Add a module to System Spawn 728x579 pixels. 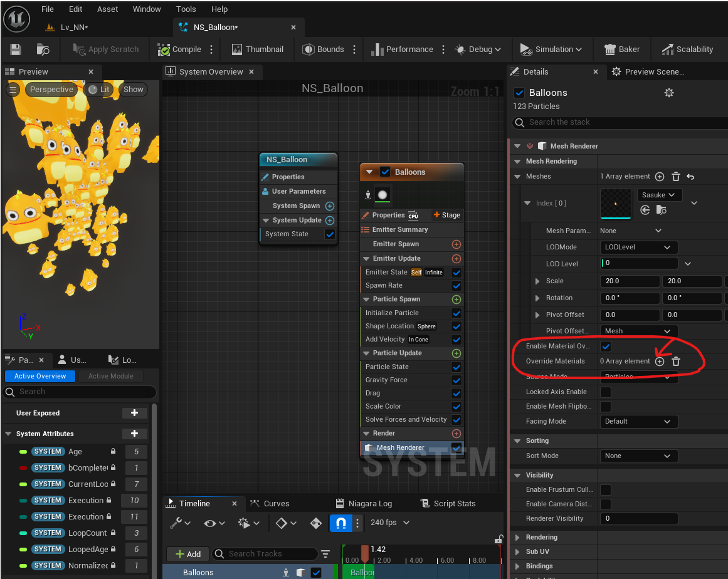click(x=330, y=206)
